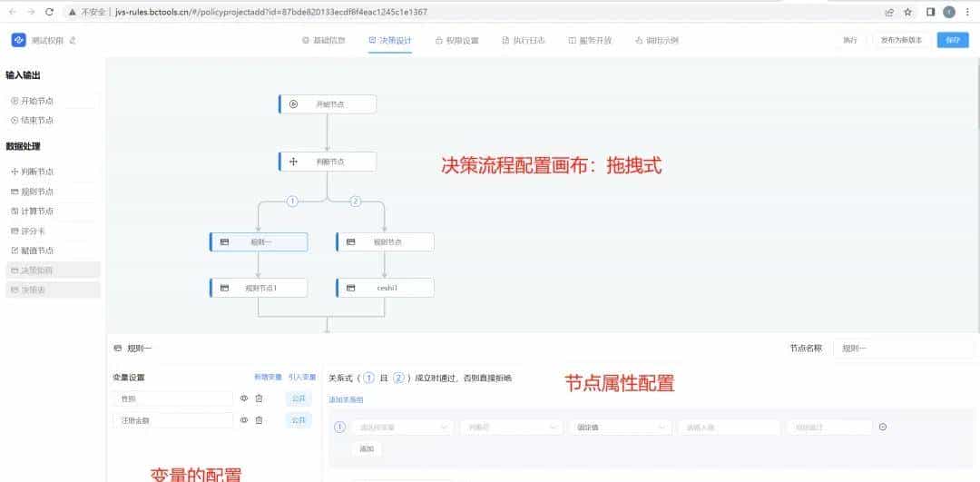Click branch marker 2 on the canvas
Image resolution: width=980 pixels, height=482 pixels.
355,202
